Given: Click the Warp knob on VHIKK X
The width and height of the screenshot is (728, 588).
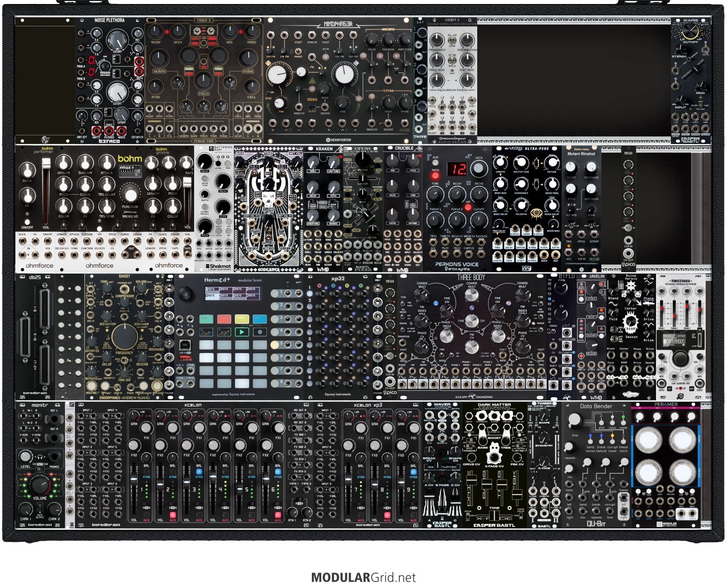Looking at the screenshot, I should pyautogui.click(x=155, y=32).
